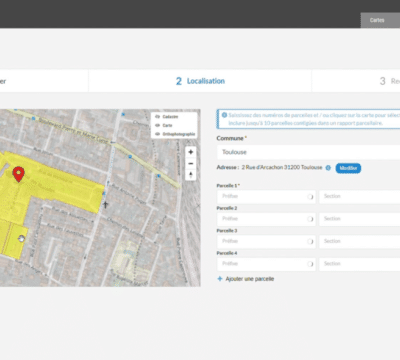400x360 pixels.
Task: Click Parcelle 2 Section field
Action: tap(360, 219)
